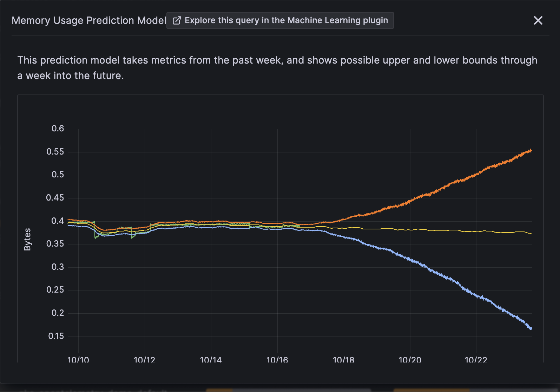Screen dimensions: 560x392
Task: Click the Memory Usage Prediction Model title
Action: pyautogui.click(x=89, y=20)
